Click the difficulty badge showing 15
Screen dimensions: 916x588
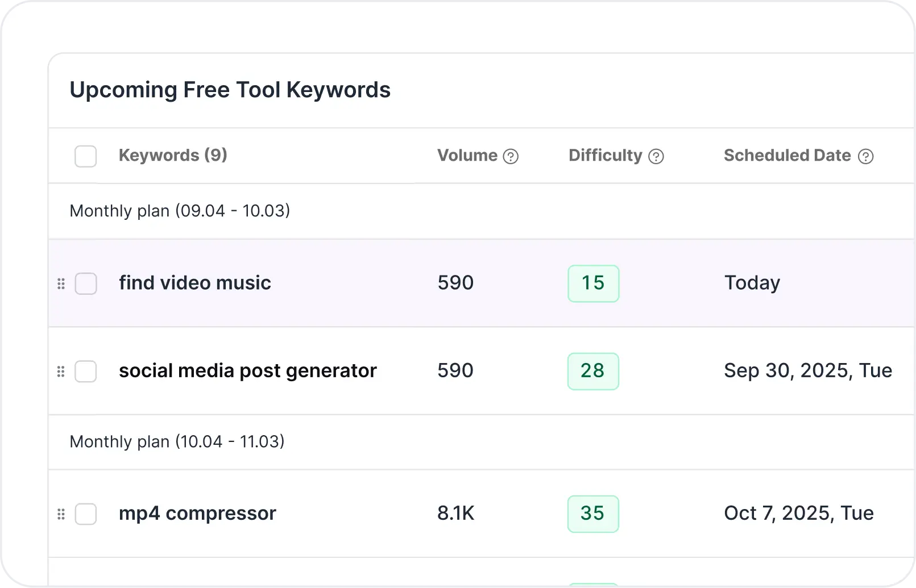click(593, 283)
